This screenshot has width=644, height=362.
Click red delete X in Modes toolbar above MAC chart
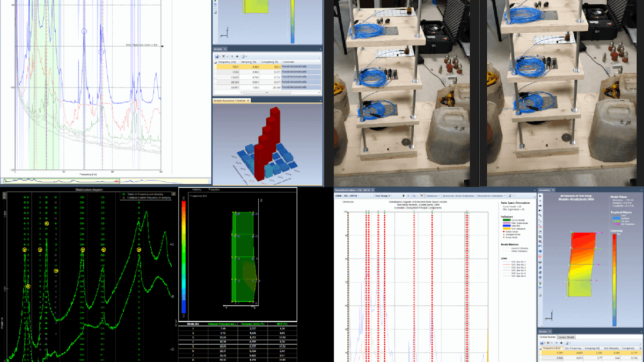tap(224, 56)
